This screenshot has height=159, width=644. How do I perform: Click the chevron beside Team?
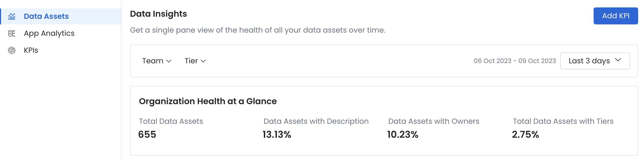[169, 61]
